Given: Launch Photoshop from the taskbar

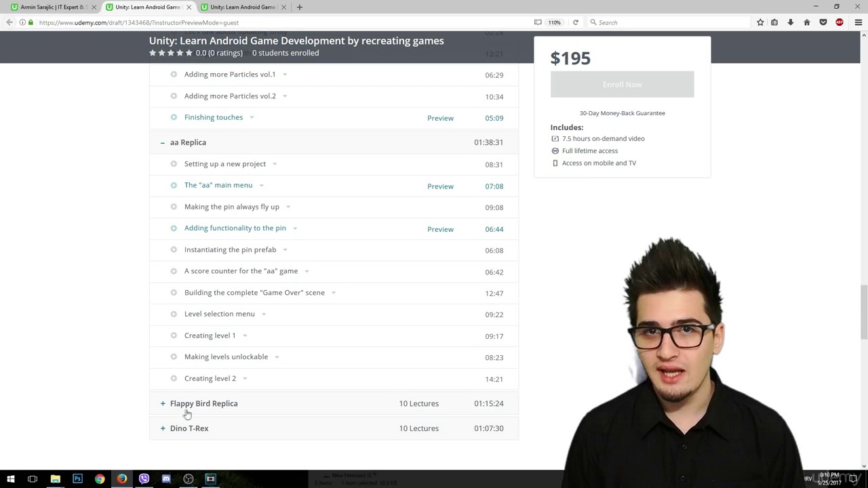Looking at the screenshot, I should (77, 479).
